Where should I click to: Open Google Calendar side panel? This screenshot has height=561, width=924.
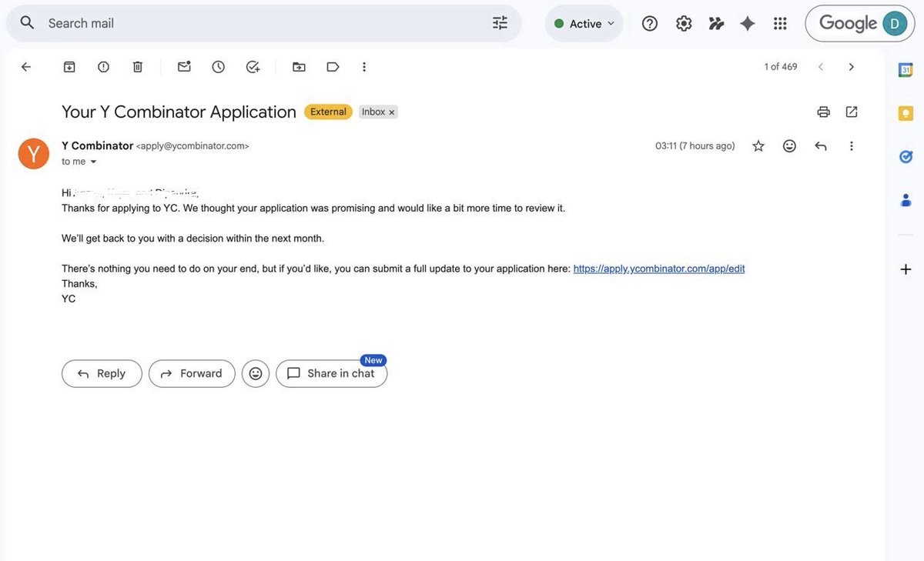point(906,70)
